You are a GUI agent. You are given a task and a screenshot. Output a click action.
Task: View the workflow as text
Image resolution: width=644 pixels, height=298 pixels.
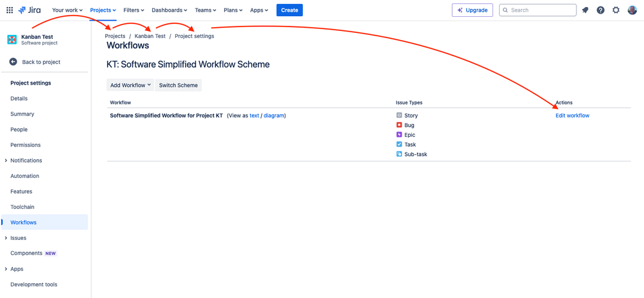pyautogui.click(x=254, y=115)
